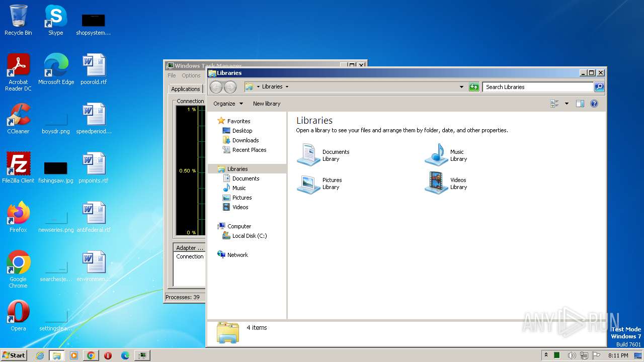Change view with the view icon
The width and height of the screenshot is (644, 362).
pyautogui.click(x=554, y=104)
